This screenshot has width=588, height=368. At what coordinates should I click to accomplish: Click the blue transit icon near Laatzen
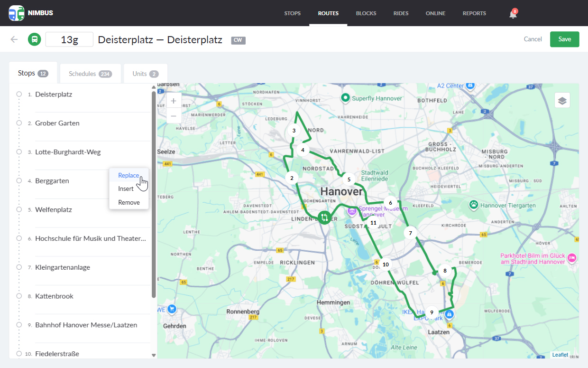(x=449, y=314)
